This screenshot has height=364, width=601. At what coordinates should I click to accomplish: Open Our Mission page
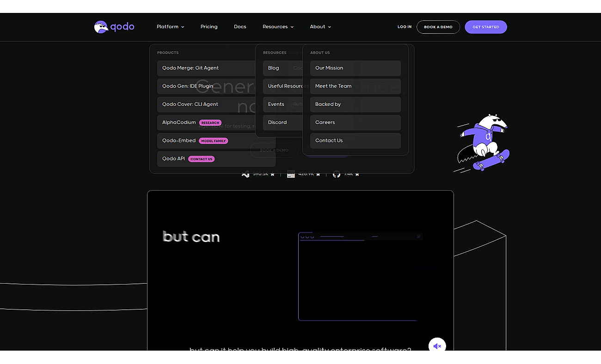point(356,68)
